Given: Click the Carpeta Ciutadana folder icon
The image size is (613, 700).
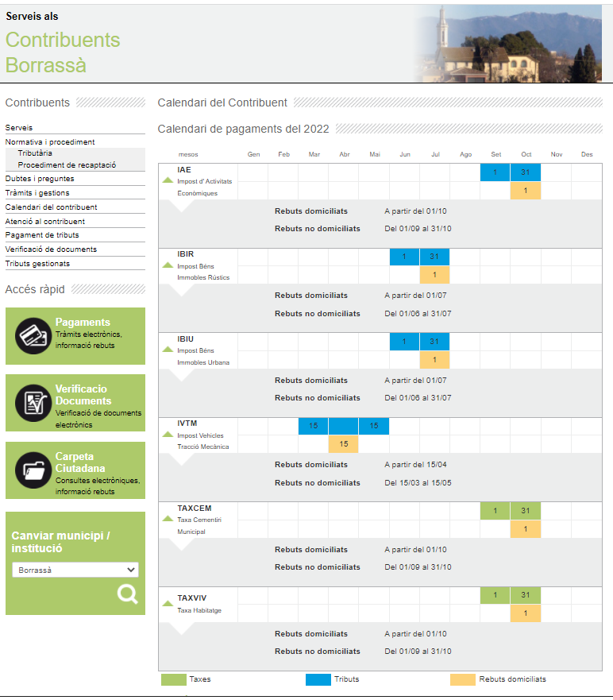Looking at the screenshot, I should 33,470.
